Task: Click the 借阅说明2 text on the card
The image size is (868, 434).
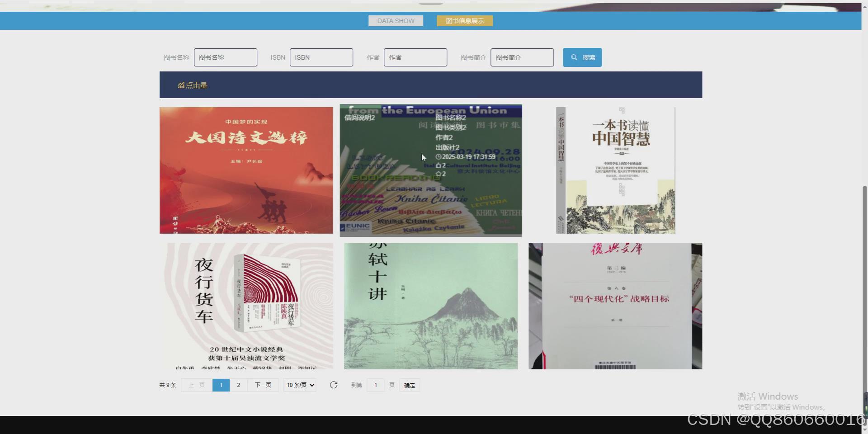Action: [360, 118]
